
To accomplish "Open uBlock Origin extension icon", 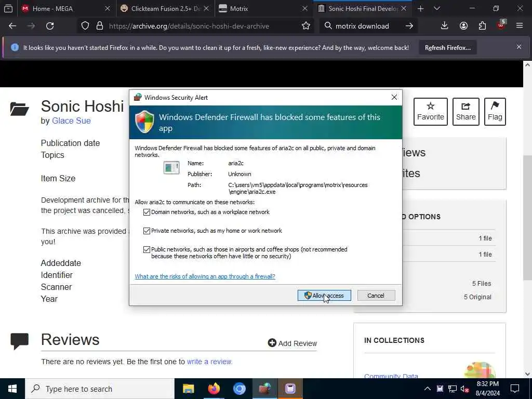I will coord(501,25).
